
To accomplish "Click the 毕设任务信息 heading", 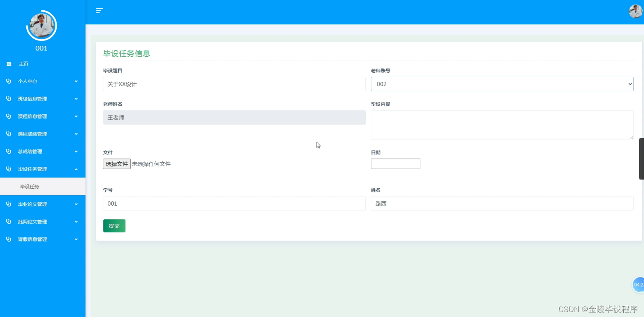I will coord(126,53).
